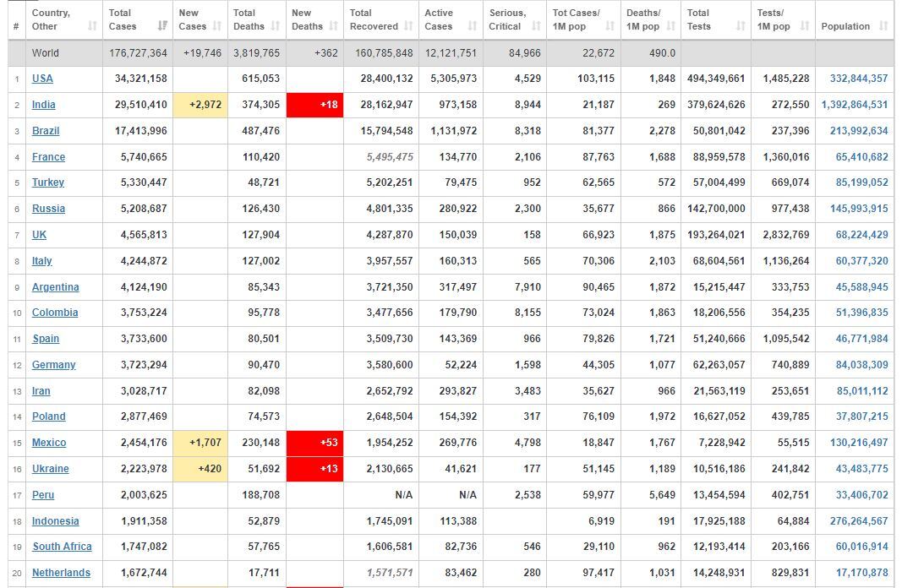The height and width of the screenshot is (588, 902).
Task: Open the Italy country link
Action: point(42,261)
